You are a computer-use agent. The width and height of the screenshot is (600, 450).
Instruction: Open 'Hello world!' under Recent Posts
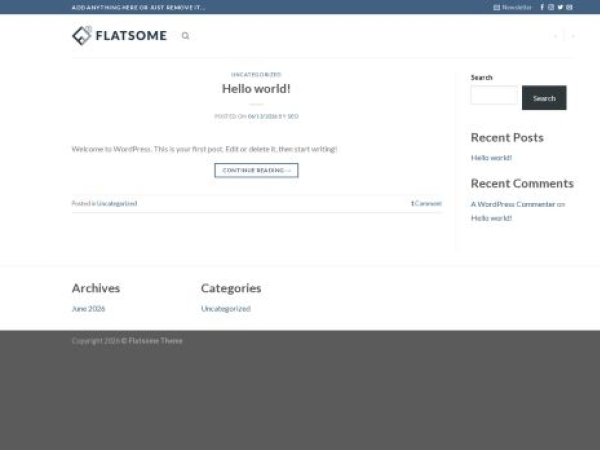491,158
